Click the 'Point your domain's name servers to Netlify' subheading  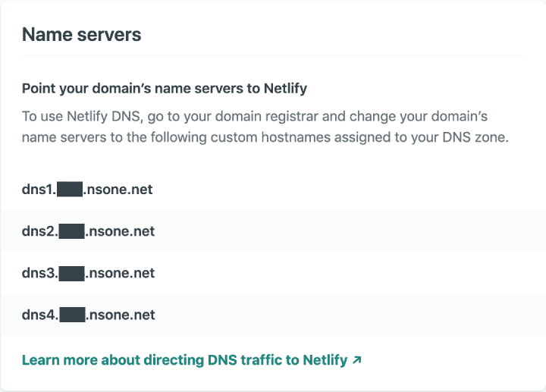(165, 89)
